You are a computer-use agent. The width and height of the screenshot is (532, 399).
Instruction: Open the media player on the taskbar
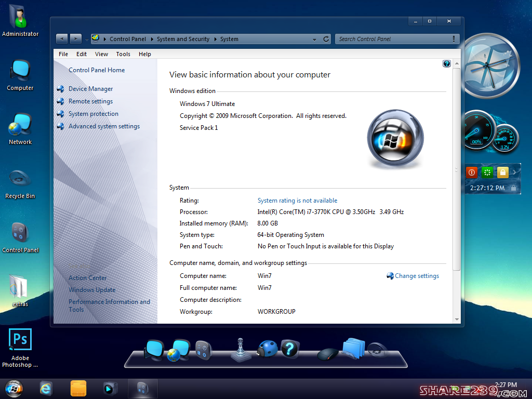(x=110, y=389)
